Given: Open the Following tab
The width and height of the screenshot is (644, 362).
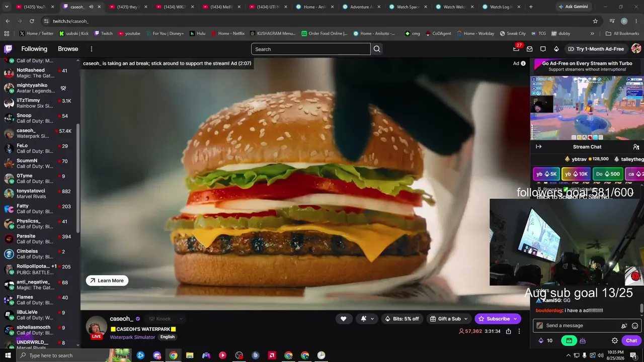Looking at the screenshot, I should click(x=34, y=49).
